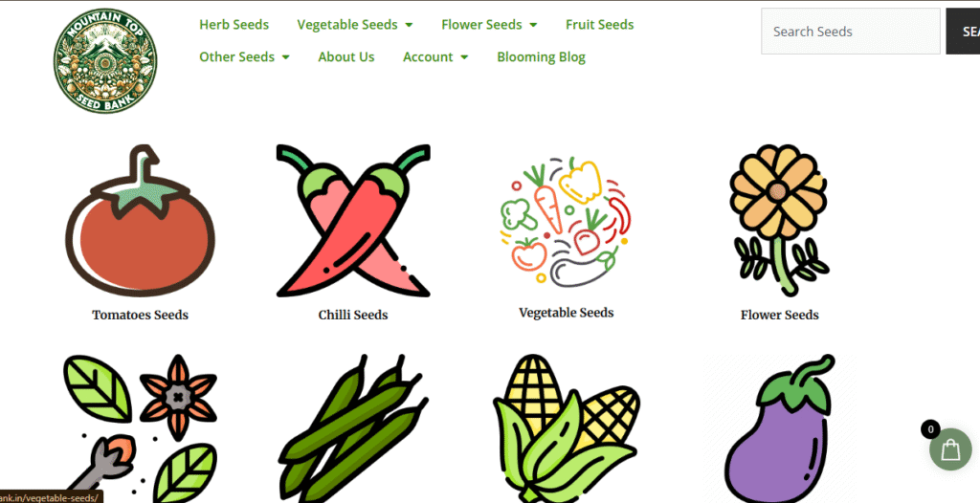Open the mixed vegetables circle icon
The height and width of the screenshot is (503, 980).
coord(567,221)
